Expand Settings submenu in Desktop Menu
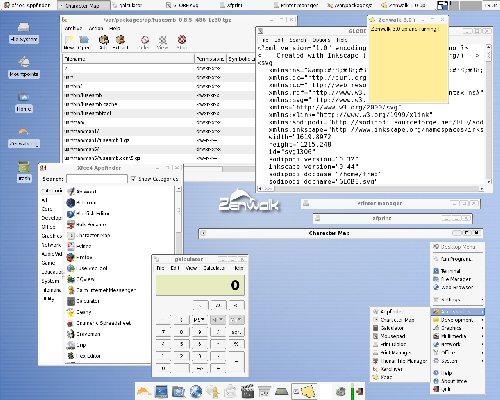The width and height of the screenshot is (500, 400). tap(458, 300)
